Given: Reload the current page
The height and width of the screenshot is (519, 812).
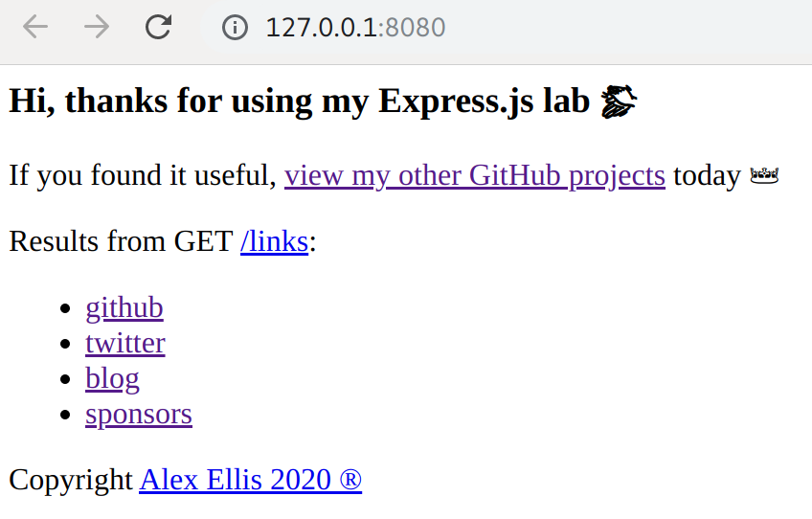Looking at the screenshot, I should (x=158, y=27).
